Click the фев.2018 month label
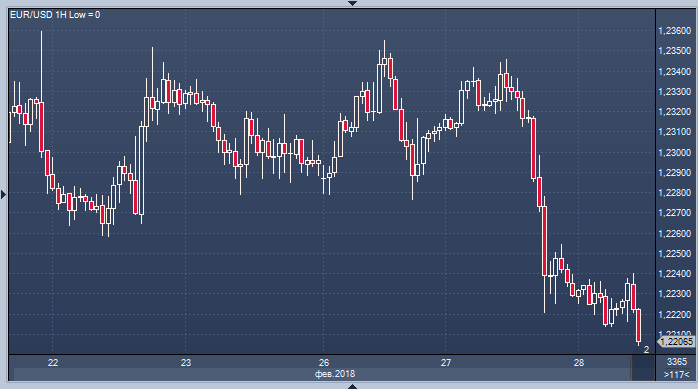 pyautogui.click(x=335, y=374)
